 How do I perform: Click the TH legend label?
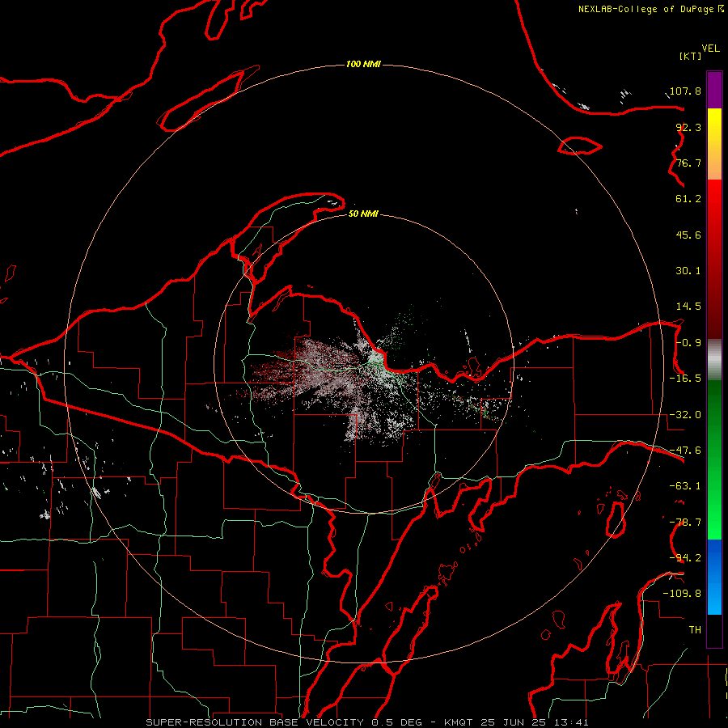click(x=695, y=630)
